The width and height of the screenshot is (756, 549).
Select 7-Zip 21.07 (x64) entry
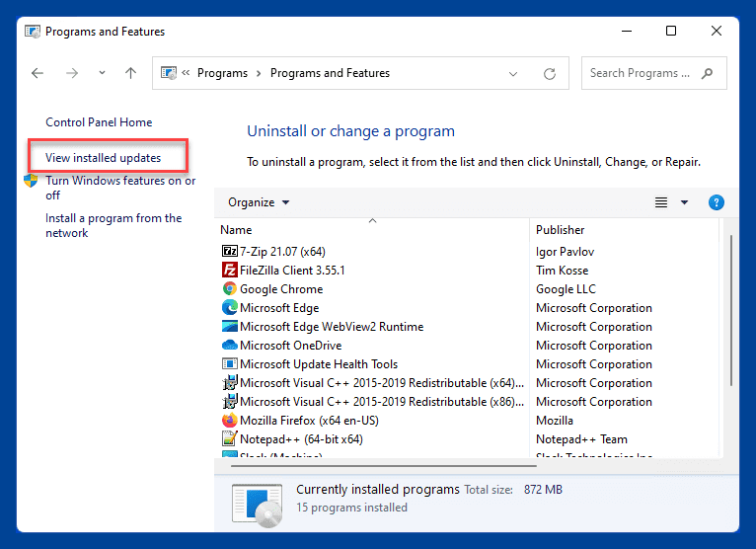click(x=282, y=252)
